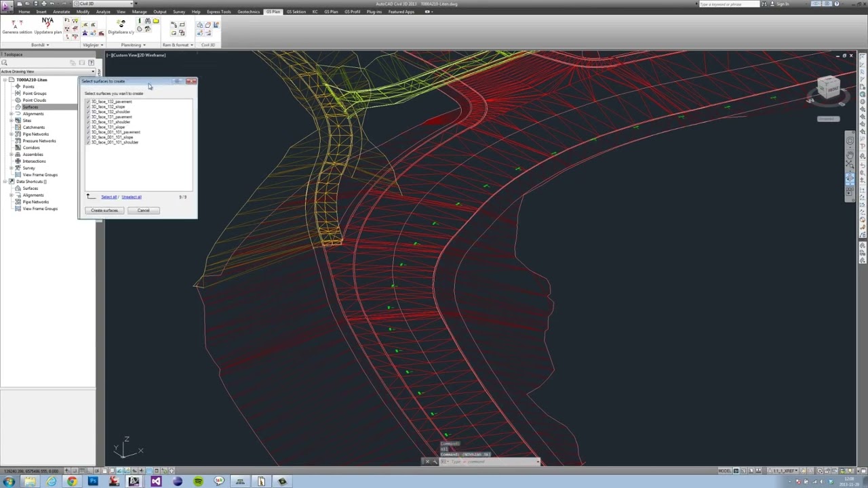Select the Point Clouds tree item
The height and width of the screenshot is (488, 868).
[35, 100]
